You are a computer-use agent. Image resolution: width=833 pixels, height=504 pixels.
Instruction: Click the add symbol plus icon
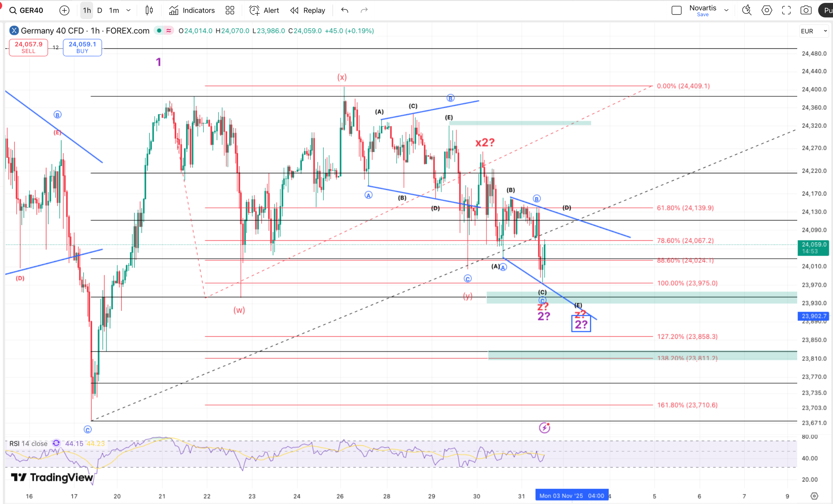[64, 11]
